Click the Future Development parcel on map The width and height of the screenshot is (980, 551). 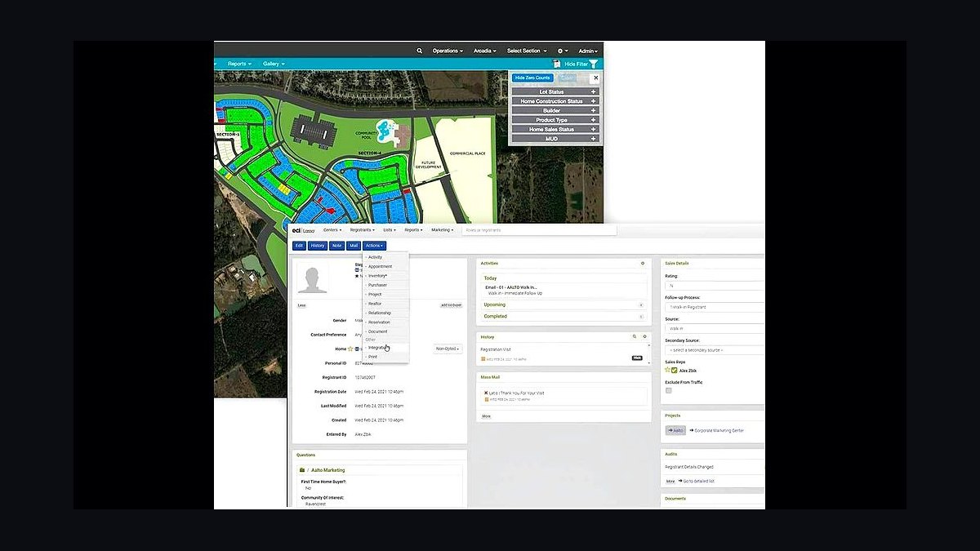(428, 166)
